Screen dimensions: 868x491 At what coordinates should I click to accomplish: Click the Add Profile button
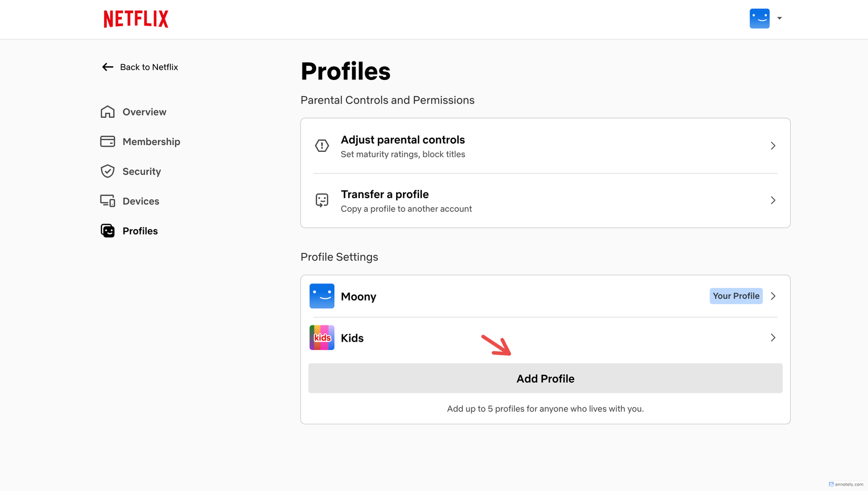pos(545,378)
